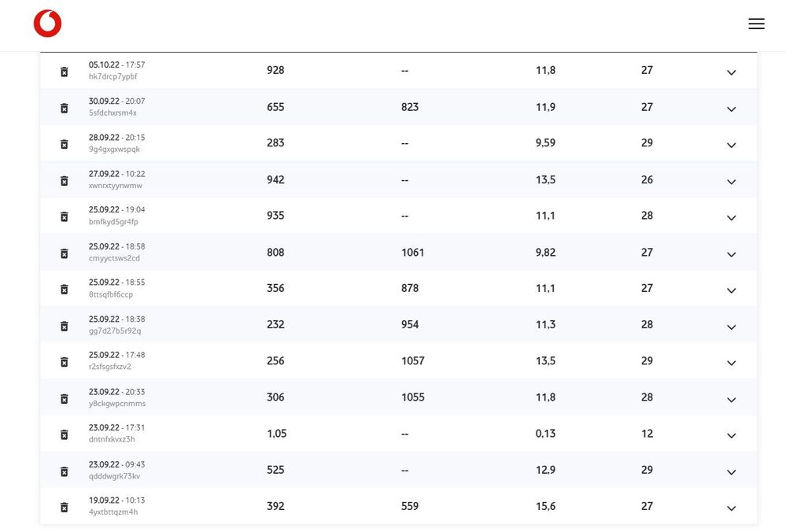
Task: Expand details for the 05.10.22 17:57 row
Action: 731,72
